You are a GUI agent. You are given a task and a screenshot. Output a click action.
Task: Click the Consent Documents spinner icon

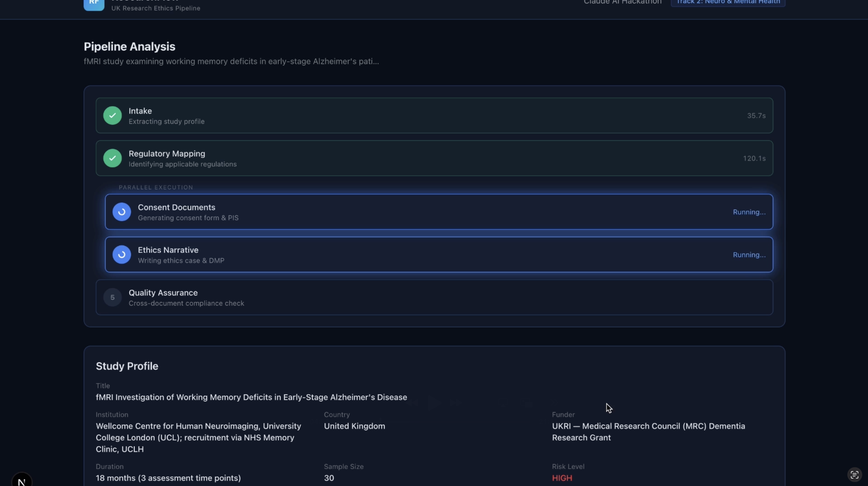(122, 212)
